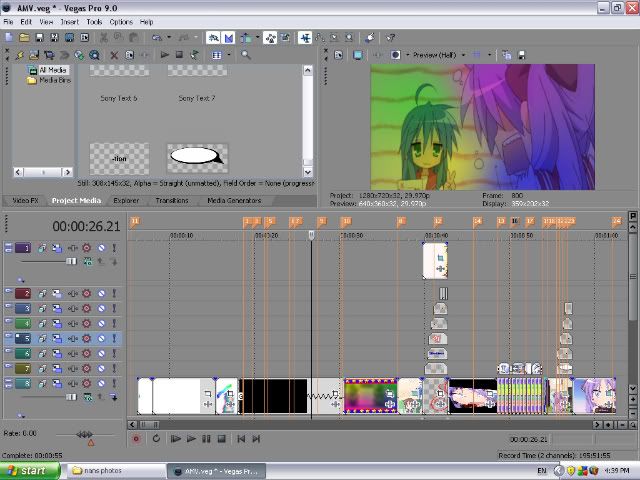Click the Record button in transport bar
Screen dimensions: 640x480
click(x=136, y=439)
